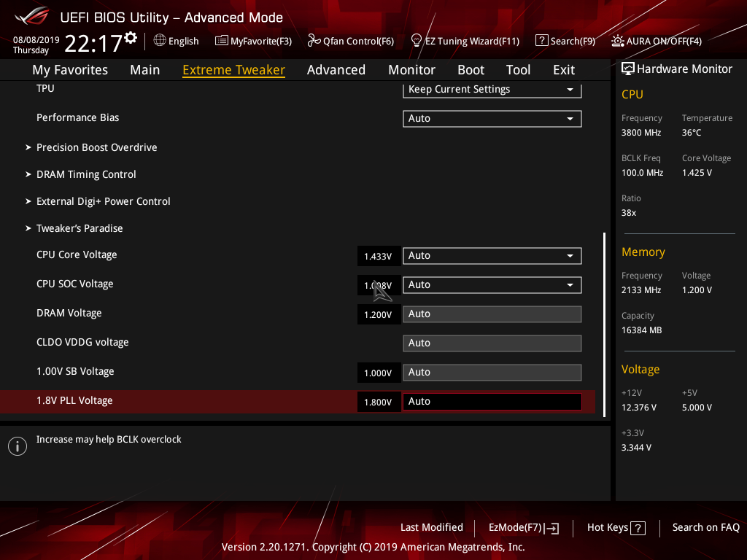Image resolution: width=747 pixels, height=560 pixels.
Task: Expand Precision Boost Overdrive
Action: pos(96,147)
